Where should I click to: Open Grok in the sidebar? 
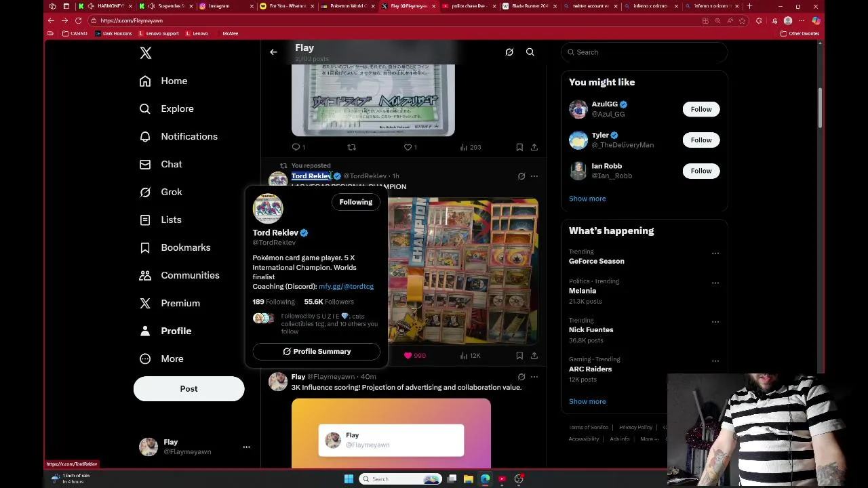[161, 192]
